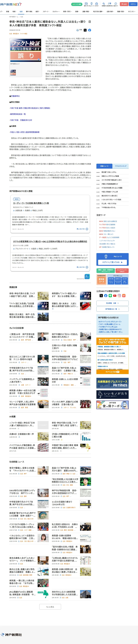Open the 過去記事を見る icon in header
The width and height of the screenshot is (138, 644).
pos(109,4)
